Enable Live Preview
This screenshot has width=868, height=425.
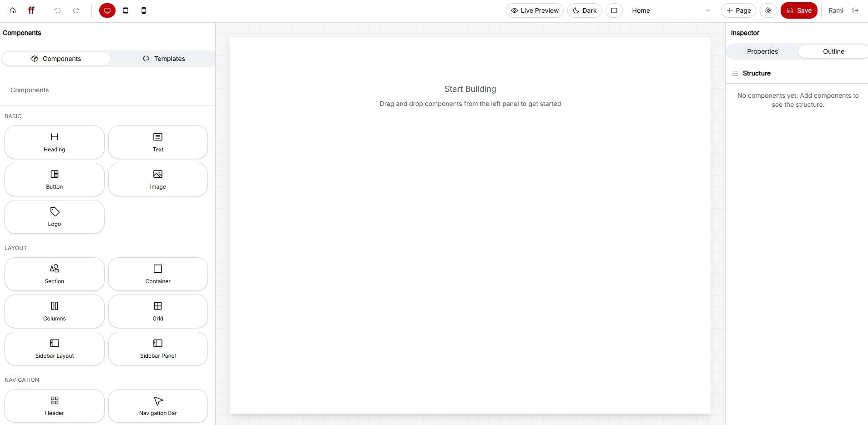pyautogui.click(x=535, y=10)
